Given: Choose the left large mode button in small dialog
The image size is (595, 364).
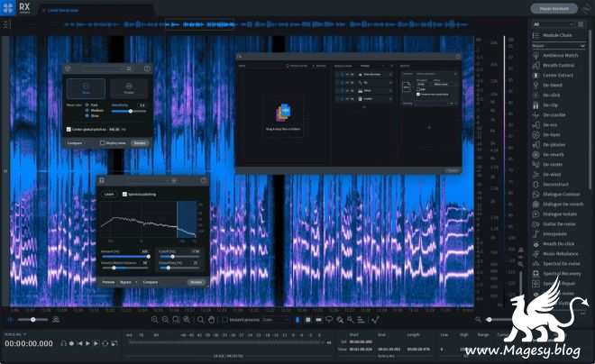Looking at the screenshot, I should [x=87, y=88].
